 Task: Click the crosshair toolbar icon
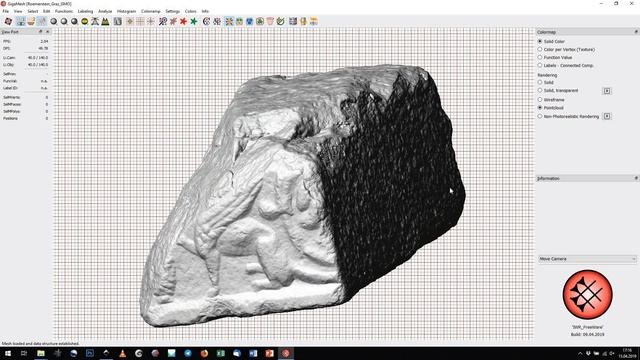[x=151, y=21]
